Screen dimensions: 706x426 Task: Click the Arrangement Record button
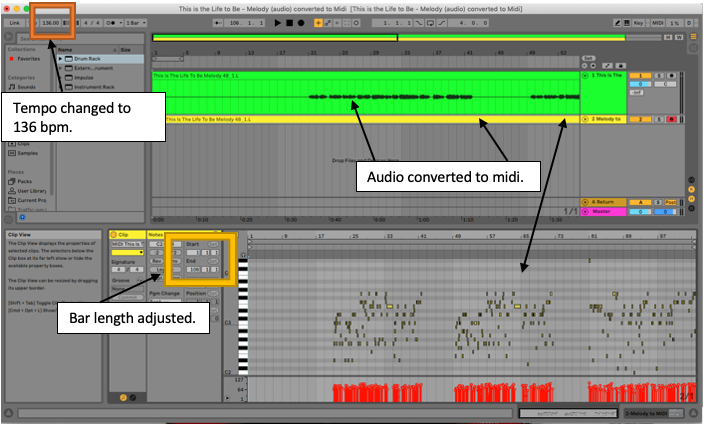point(301,23)
